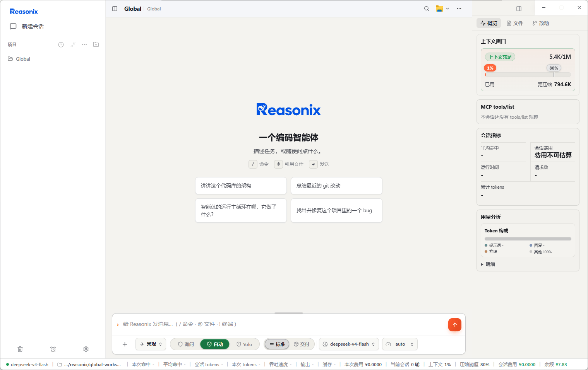
Task: Click the plus attach icon in composer
Action: [x=125, y=344]
